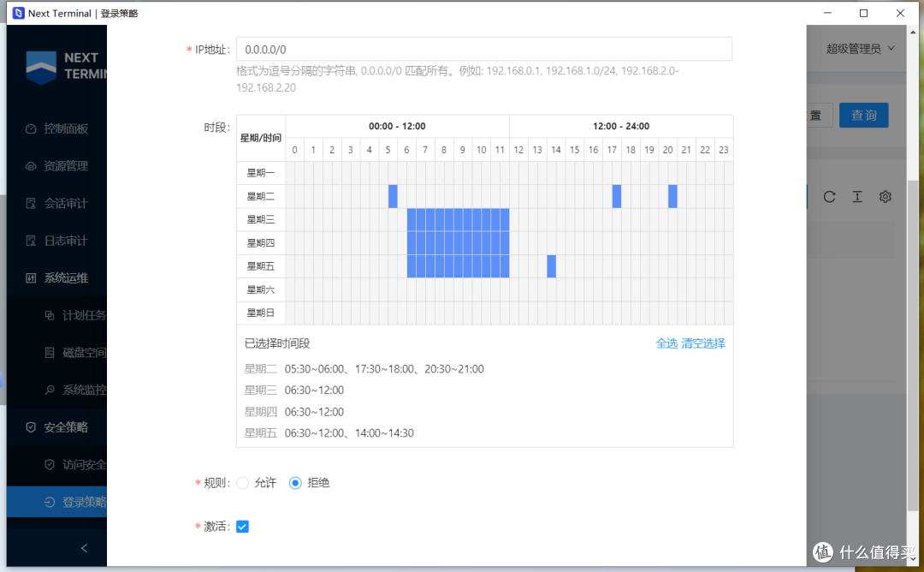924x572 pixels.
Task: Open 日志审计 sidebar icon
Action: 32,241
